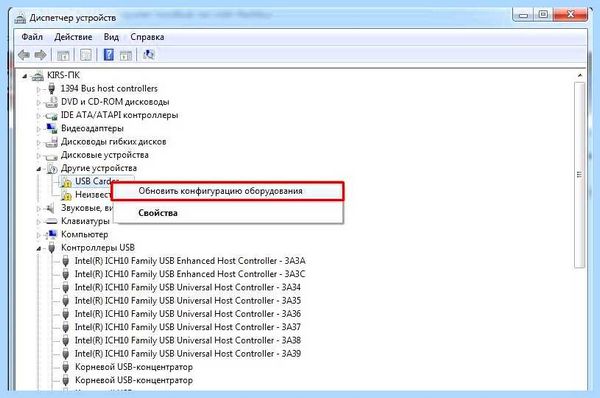Viewport: 600px width, 398px height.
Task: Click the Forward arrow toolbar icon
Action: (x=40, y=55)
